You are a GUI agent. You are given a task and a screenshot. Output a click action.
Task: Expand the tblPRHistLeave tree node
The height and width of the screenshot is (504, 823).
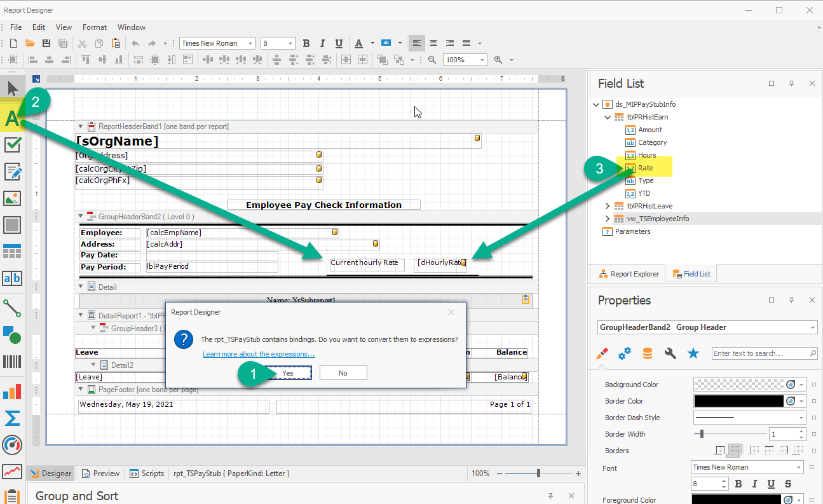coord(608,206)
